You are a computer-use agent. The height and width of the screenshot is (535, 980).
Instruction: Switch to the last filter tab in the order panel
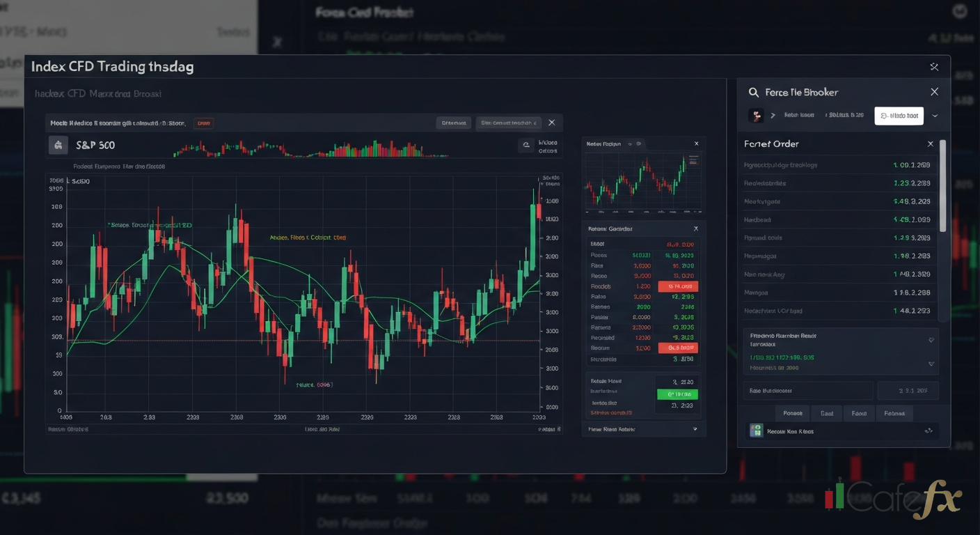click(x=894, y=413)
